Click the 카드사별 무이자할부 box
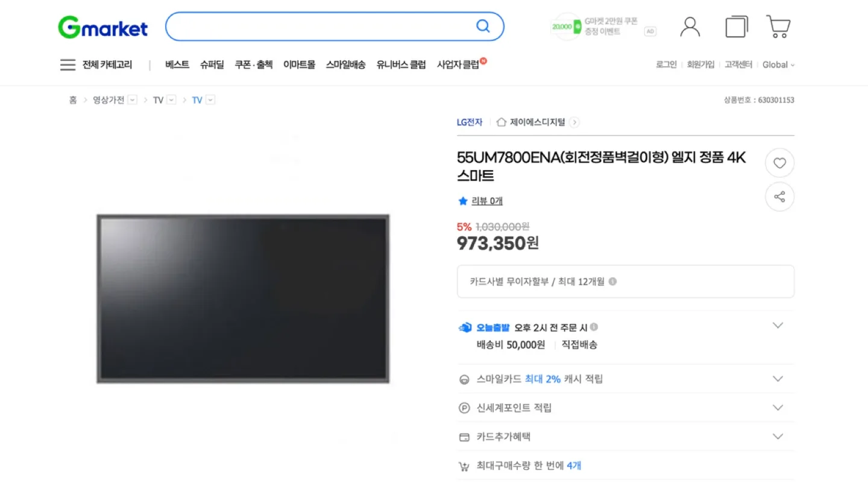This screenshot has height=486, width=868. click(x=626, y=282)
